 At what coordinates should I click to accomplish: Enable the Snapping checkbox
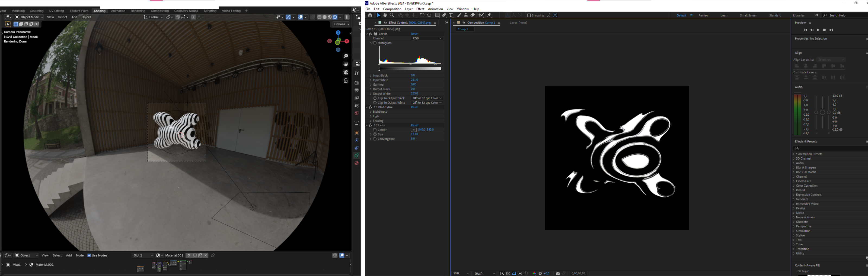pyautogui.click(x=529, y=15)
